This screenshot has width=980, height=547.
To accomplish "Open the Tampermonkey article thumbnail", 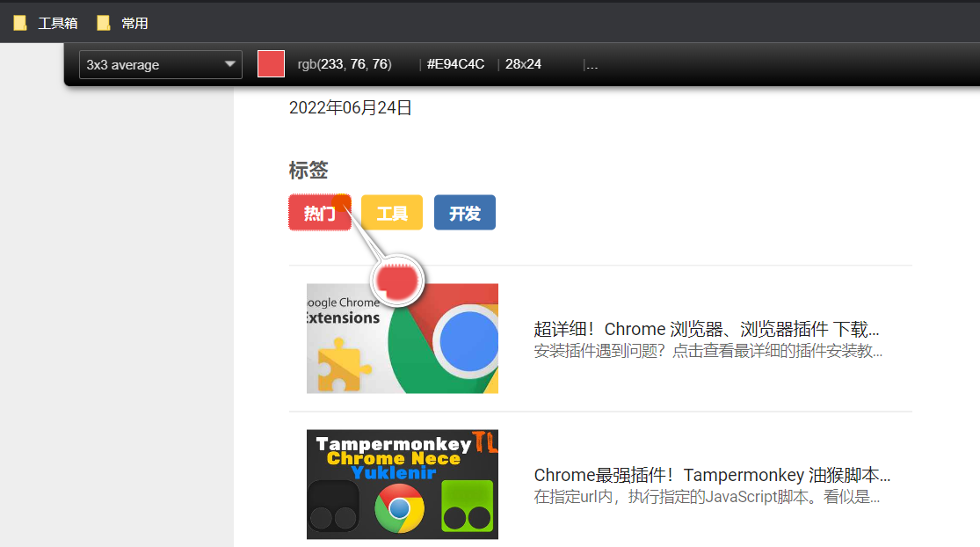I will point(403,485).
